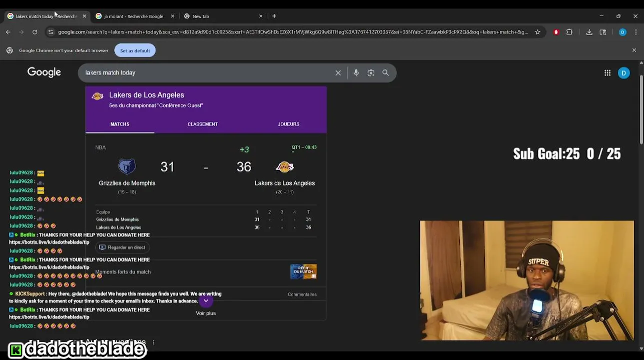
Task: Open the Commentaires link
Action: 302,294
